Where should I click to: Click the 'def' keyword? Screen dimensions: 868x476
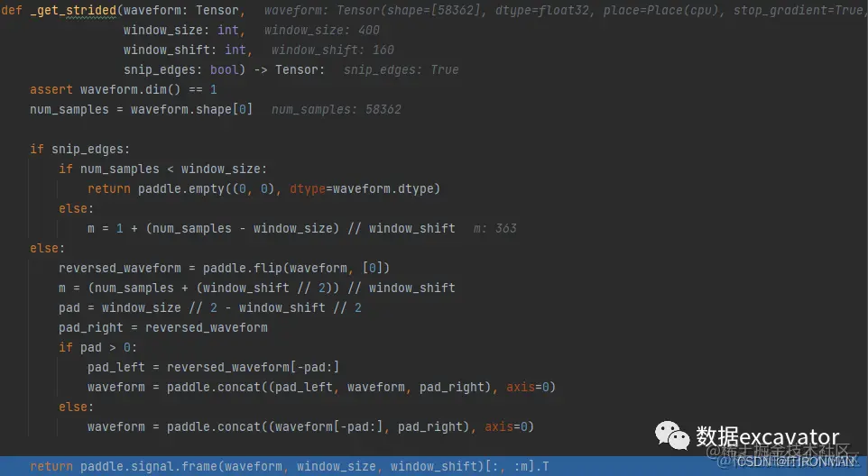click(12, 11)
